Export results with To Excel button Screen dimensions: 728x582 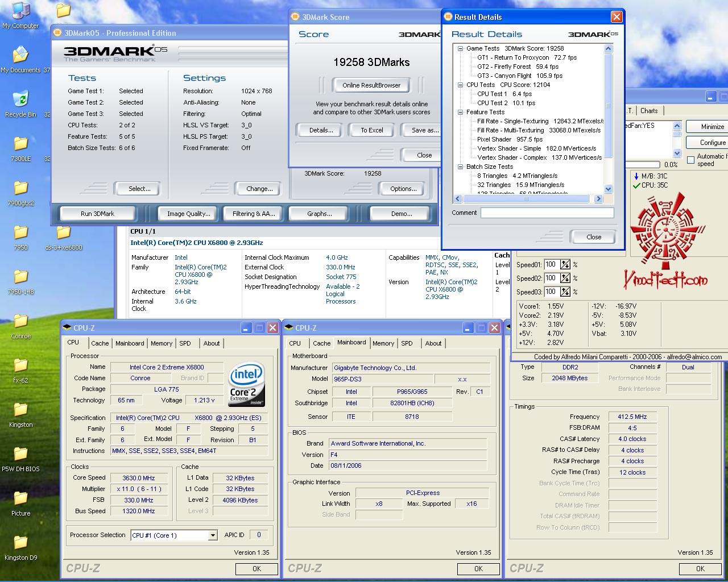click(372, 130)
